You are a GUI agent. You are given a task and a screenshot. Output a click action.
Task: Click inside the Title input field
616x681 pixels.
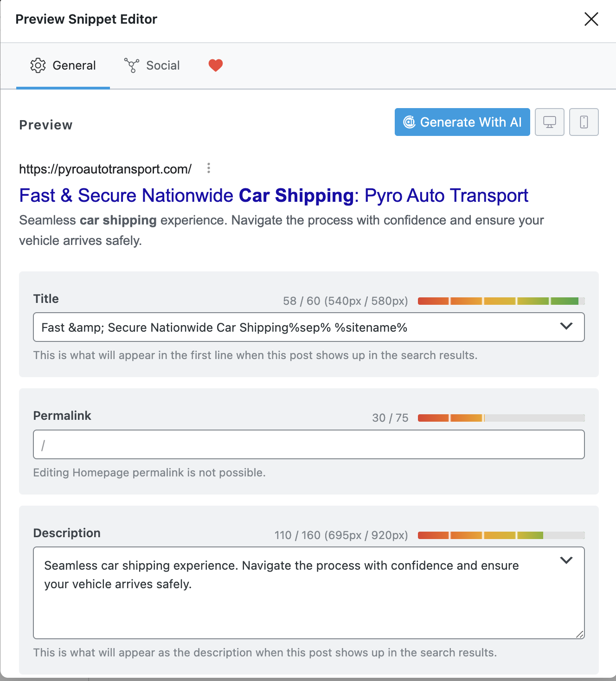pyautogui.click(x=297, y=327)
